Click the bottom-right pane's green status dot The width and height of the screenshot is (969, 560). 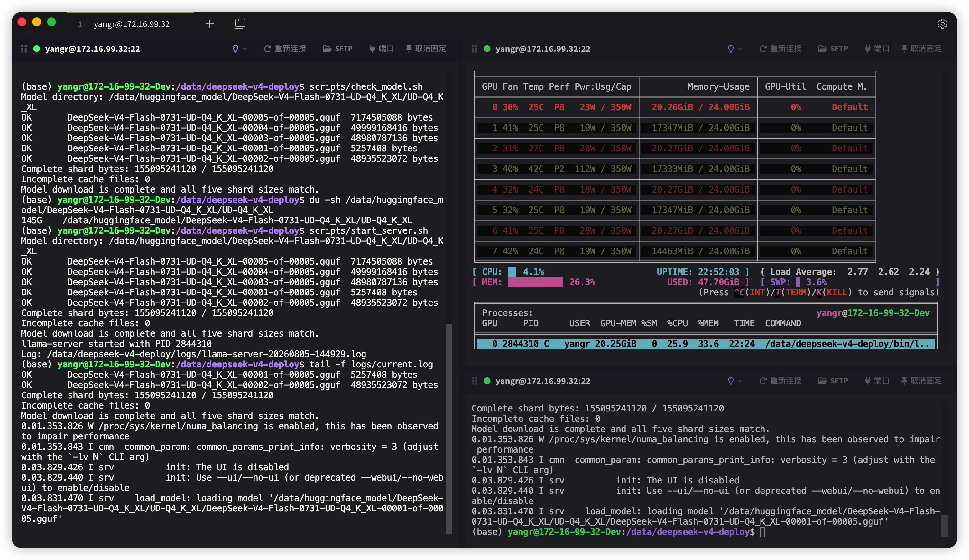click(x=487, y=381)
